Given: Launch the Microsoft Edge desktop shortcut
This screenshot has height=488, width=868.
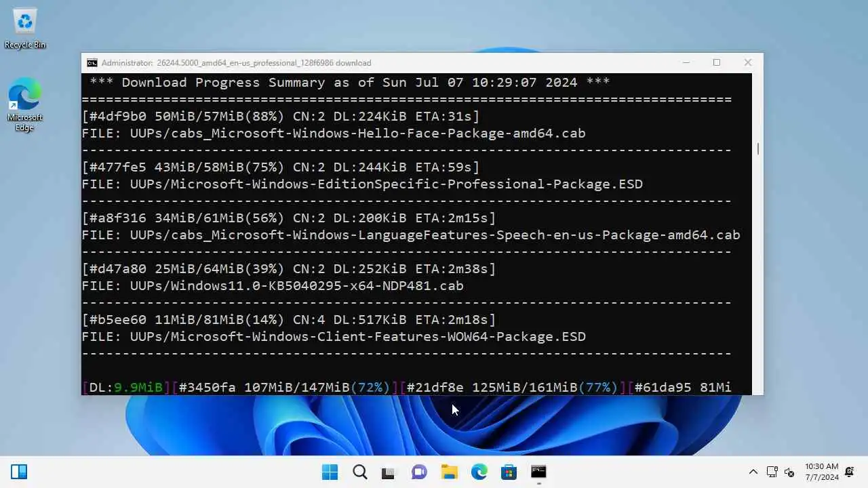Looking at the screenshot, I should coord(25,105).
